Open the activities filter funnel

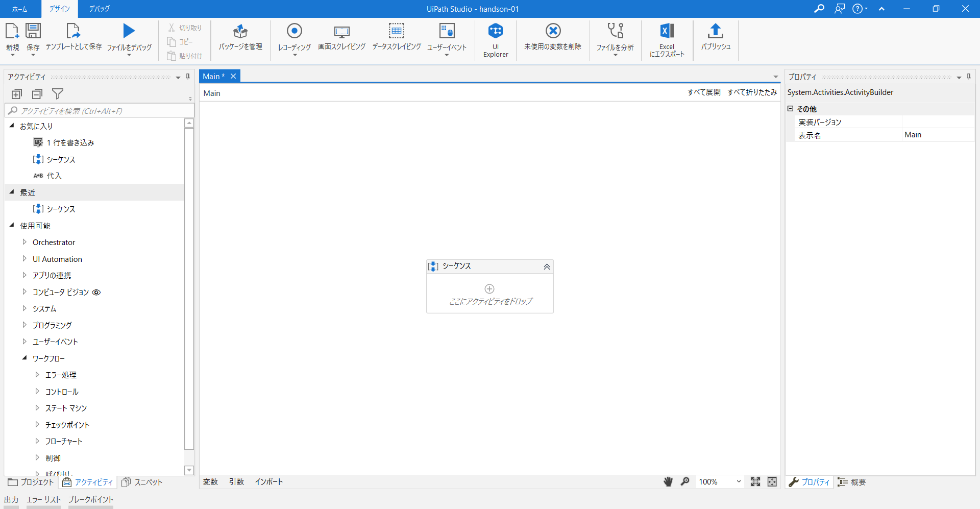point(58,94)
